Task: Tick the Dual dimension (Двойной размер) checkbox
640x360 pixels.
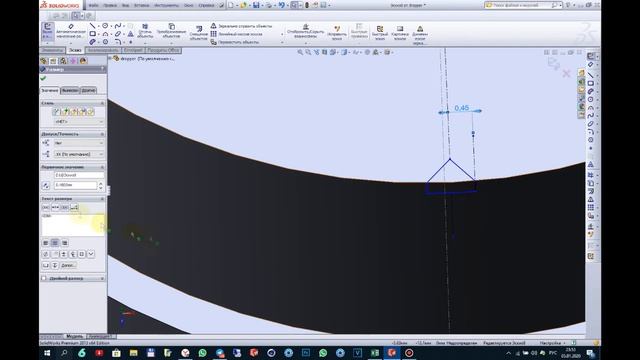Action: [x=44, y=278]
